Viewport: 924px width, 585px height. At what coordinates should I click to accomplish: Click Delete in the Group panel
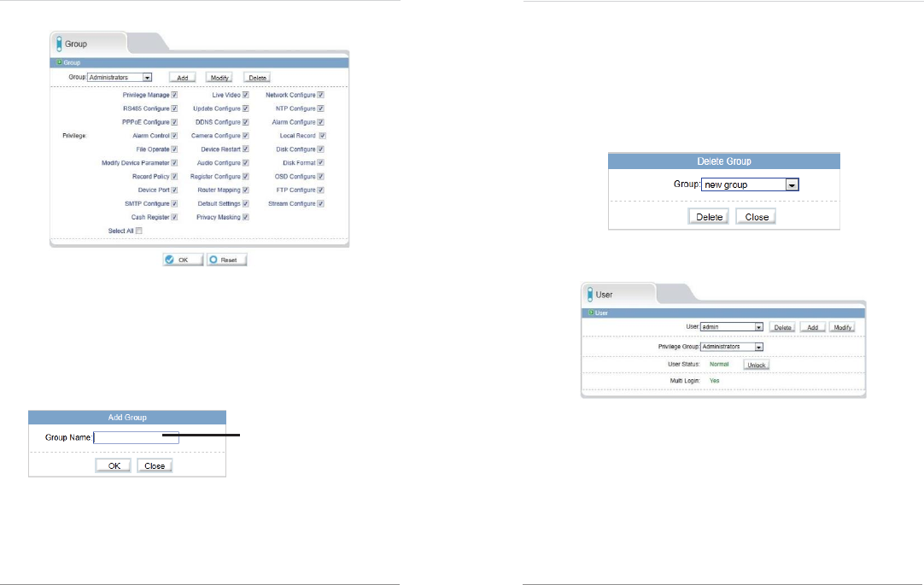click(x=257, y=78)
